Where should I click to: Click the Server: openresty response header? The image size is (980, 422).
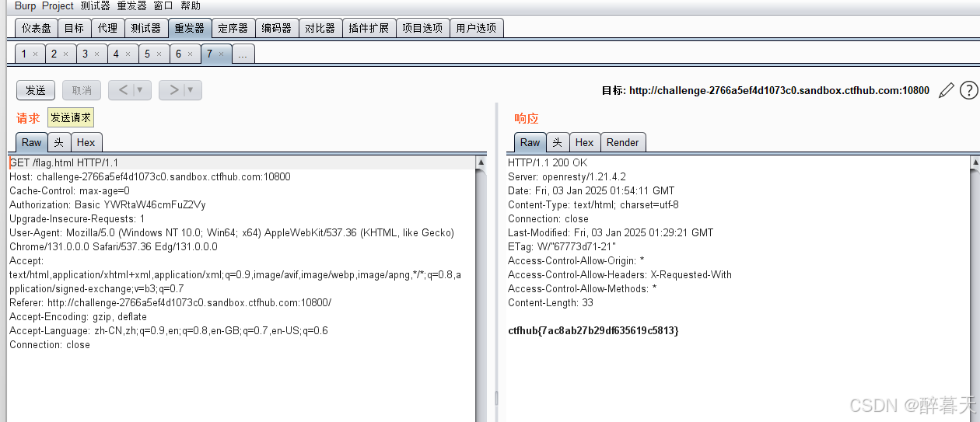[567, 176]
